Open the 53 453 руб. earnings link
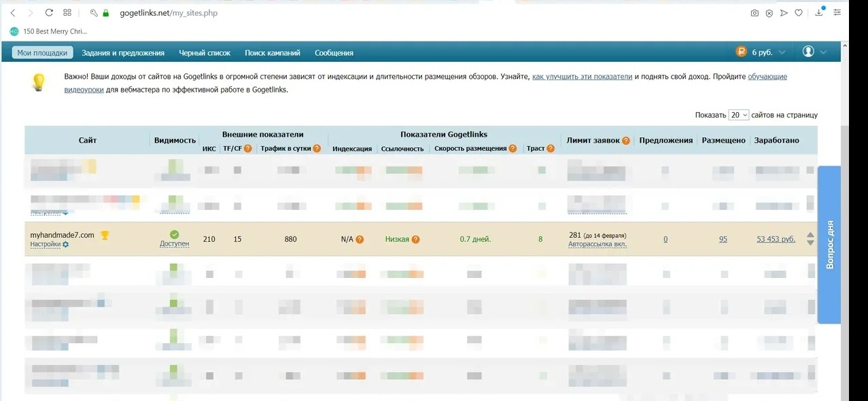This screenshot has width=868, height=401. (776, 239)
